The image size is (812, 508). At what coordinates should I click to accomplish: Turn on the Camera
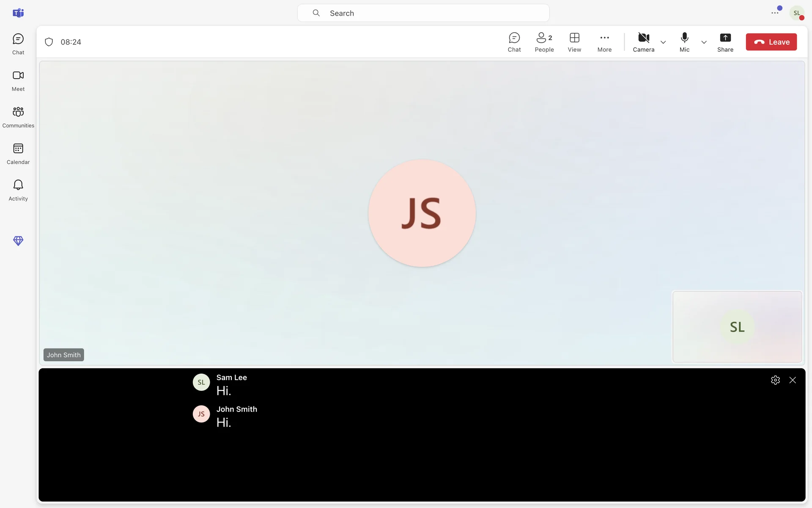tap(643, 42)
